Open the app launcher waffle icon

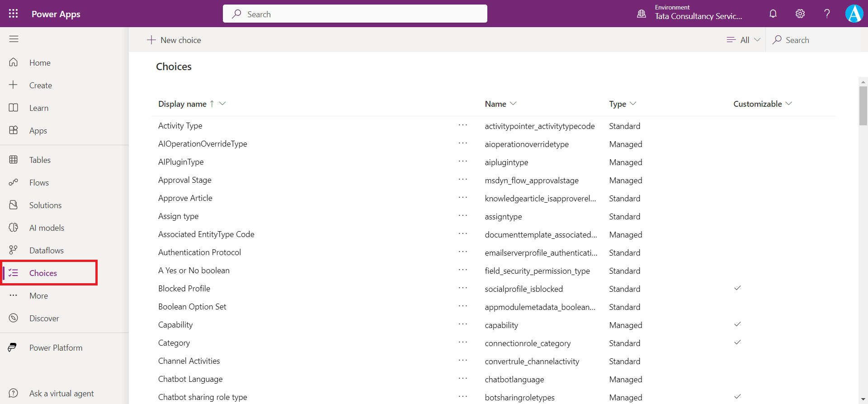coord(14,14)
